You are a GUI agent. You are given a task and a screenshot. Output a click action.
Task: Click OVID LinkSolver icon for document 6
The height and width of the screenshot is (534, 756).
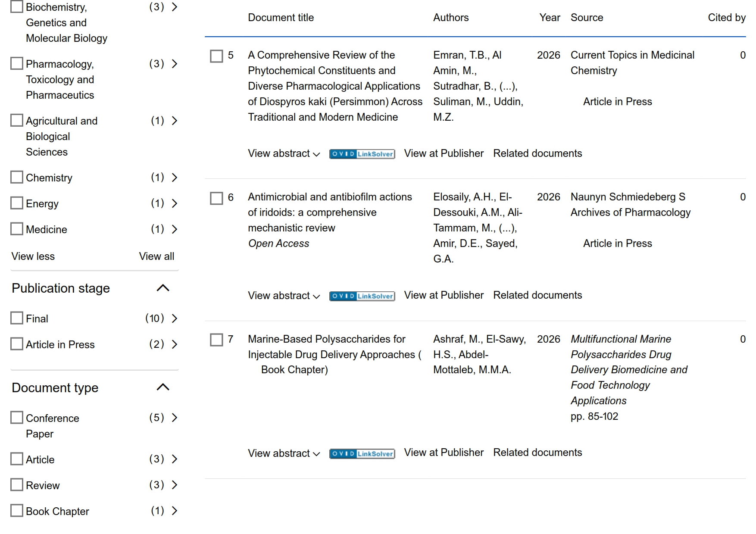pos(362,296)
